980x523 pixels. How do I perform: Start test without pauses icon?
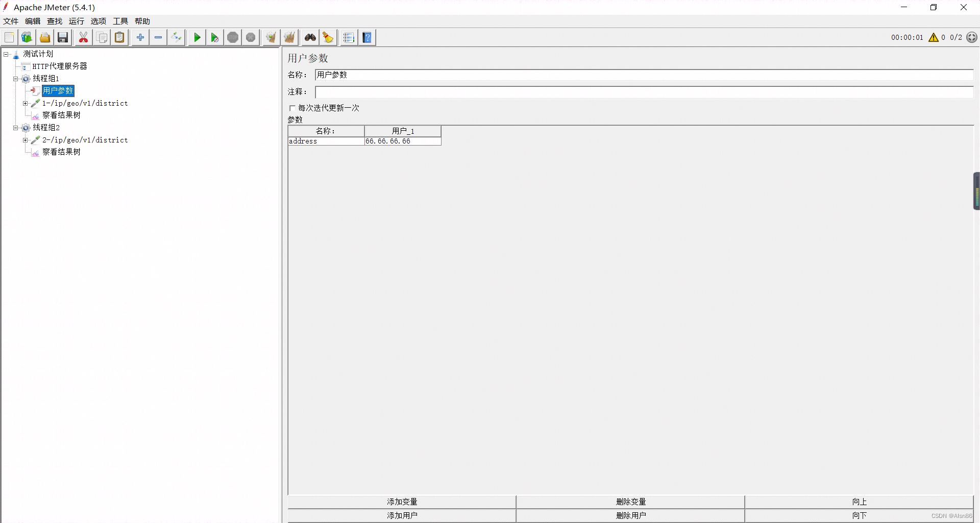[215, 37]
